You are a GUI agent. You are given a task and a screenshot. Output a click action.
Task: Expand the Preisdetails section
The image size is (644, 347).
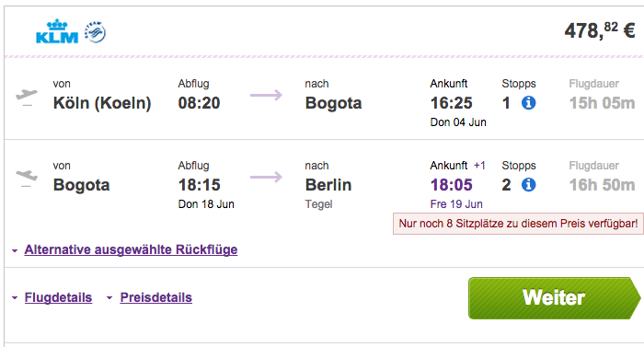156,297
